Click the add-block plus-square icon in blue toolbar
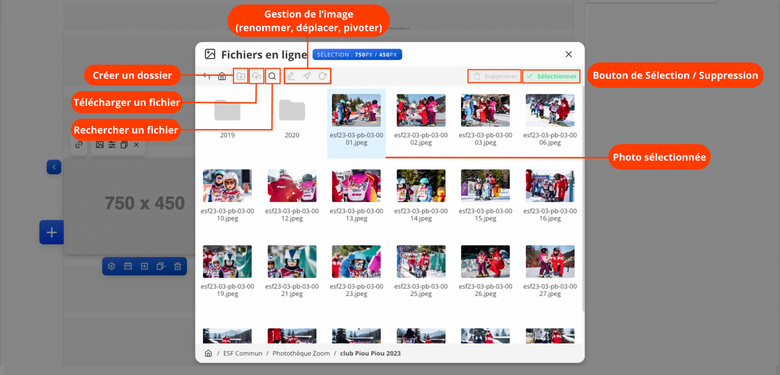This screenshot has height=375, width=780. [144, 266]
